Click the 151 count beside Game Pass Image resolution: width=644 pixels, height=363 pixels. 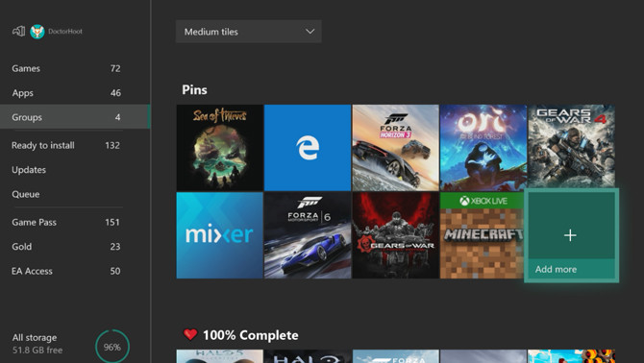(x=112, y=222)
